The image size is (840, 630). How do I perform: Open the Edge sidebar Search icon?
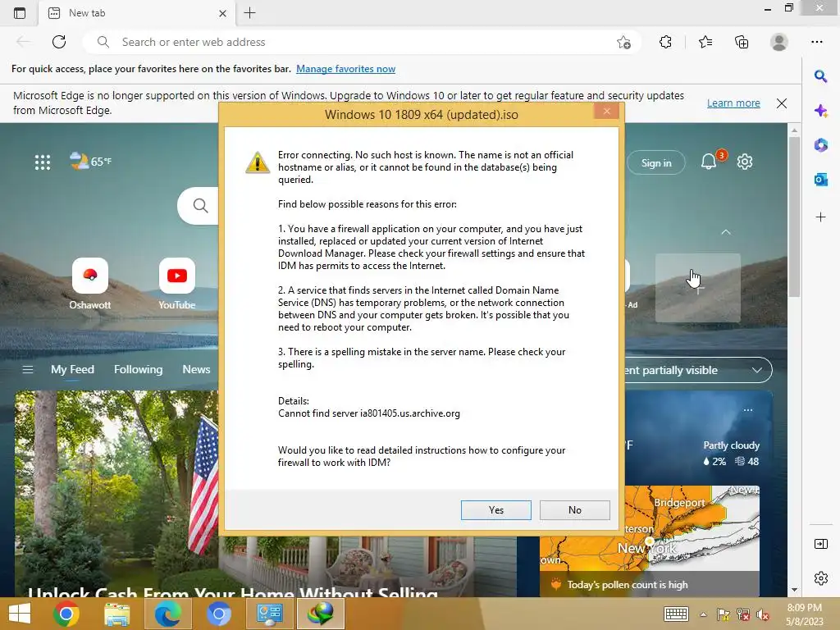click(x=820, y=76)
